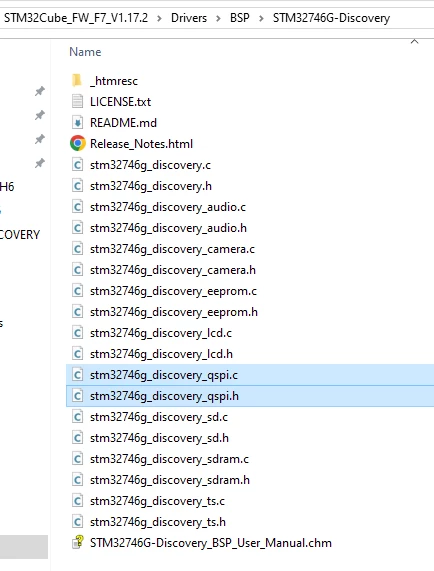The width and height of the screenshot is (434, 571).
Task: Select the file name stm32746g_discovery_audio.c
Action: click(168, 207)
